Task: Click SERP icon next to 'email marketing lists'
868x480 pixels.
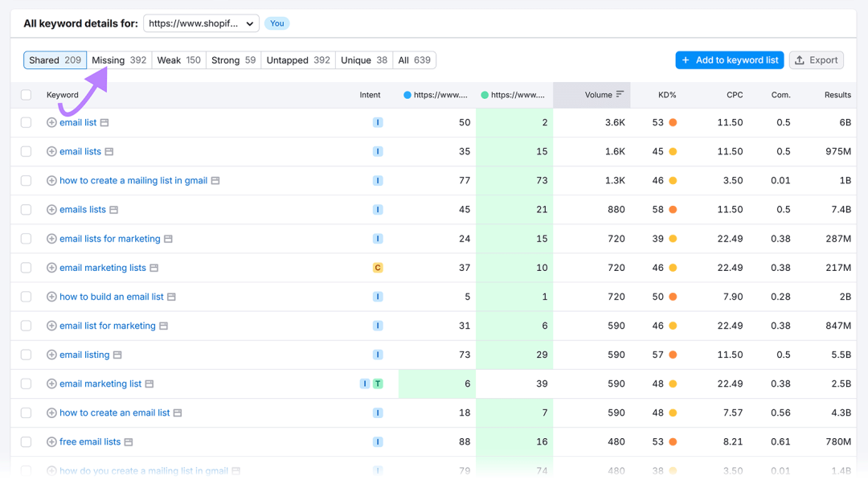Action: coord(154,268)
